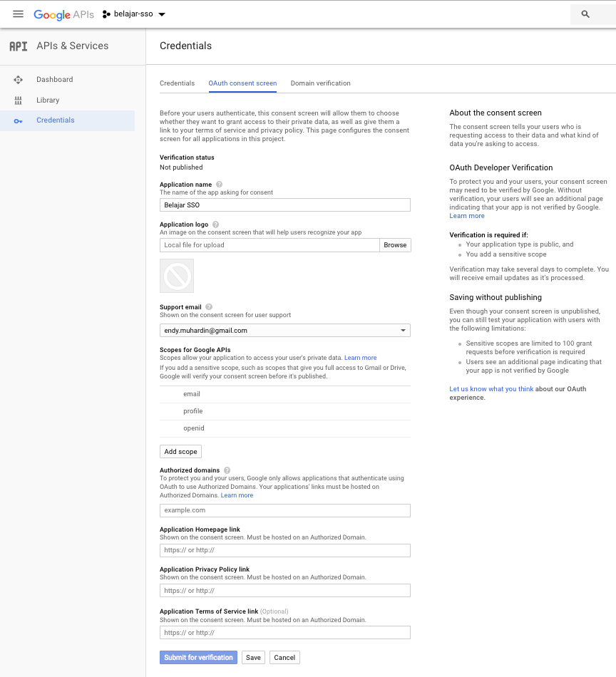The image size is (616, 677).
Task: Show help for Authorized domains
Action: click(x=227, y=470)
